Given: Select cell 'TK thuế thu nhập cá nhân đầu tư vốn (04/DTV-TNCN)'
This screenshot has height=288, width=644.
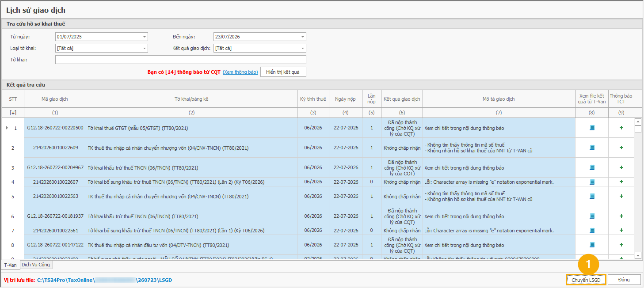Looking at the screenshot, I should 191,245.
